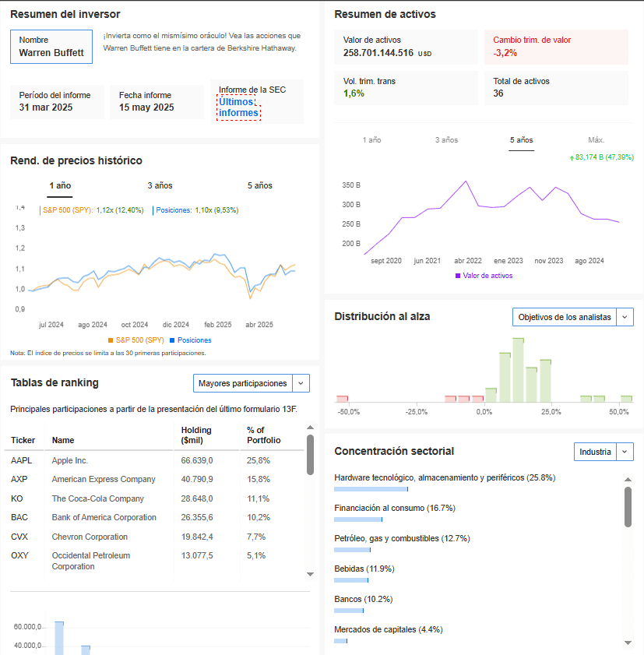The image size is (644, 655).
Task: Click purple Valor de activos color square
Action: click(x=458, y=276)
